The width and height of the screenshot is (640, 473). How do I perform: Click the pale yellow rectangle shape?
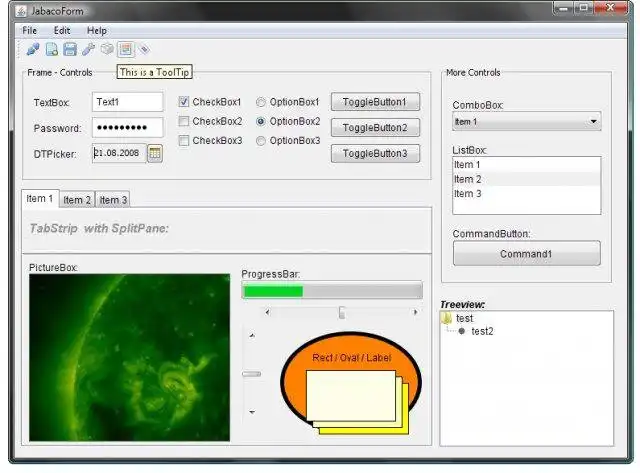point(351,396)
